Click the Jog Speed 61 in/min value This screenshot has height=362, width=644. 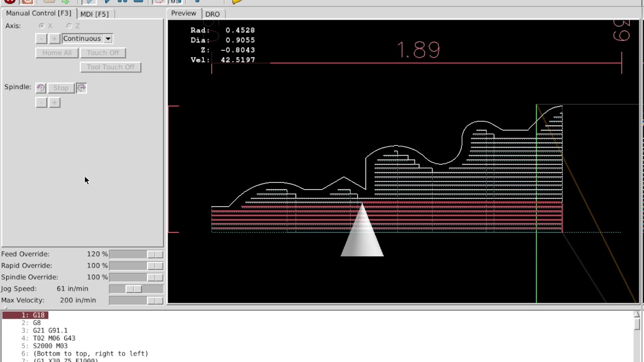72,289
